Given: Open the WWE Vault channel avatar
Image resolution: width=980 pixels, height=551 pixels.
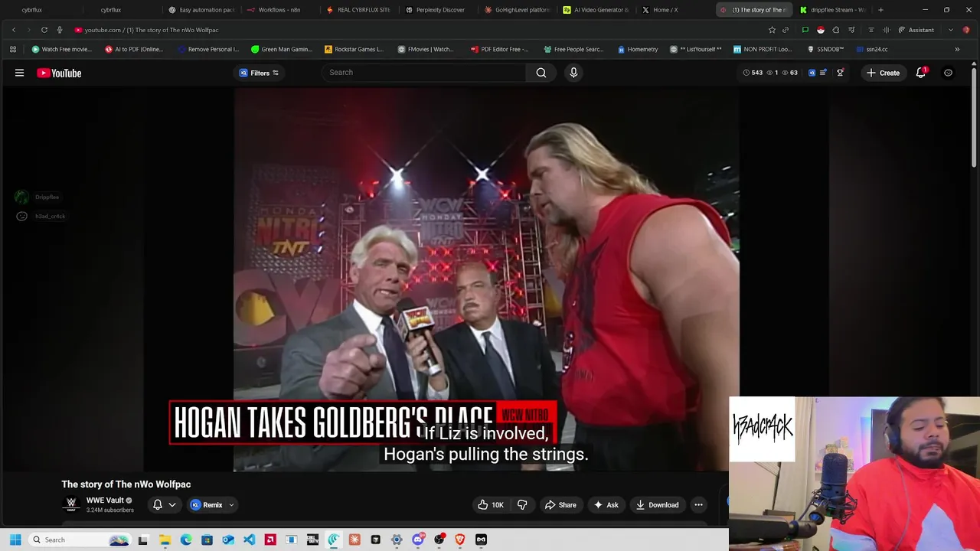Looking at the screenshot, I should [x=71, y=504].
